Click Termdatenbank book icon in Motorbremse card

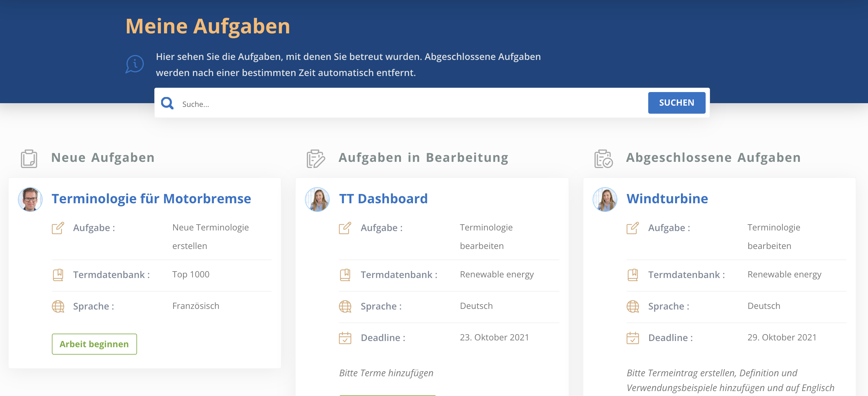click(x=58, y=275)
